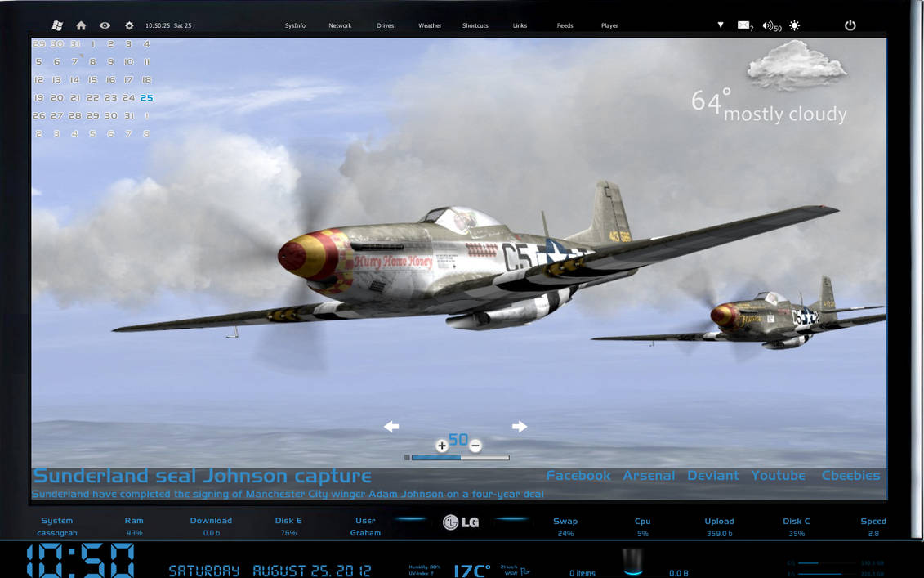This screenshot has width=924, height=578.
Task: Click the Upload 359.0 b readout
Action: 720,527
